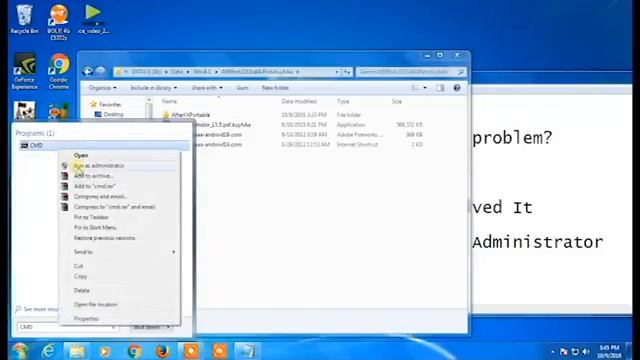Click the Start menu search box containing CMD
This screenshot has height=360, width=640.
tap(68, 327)
